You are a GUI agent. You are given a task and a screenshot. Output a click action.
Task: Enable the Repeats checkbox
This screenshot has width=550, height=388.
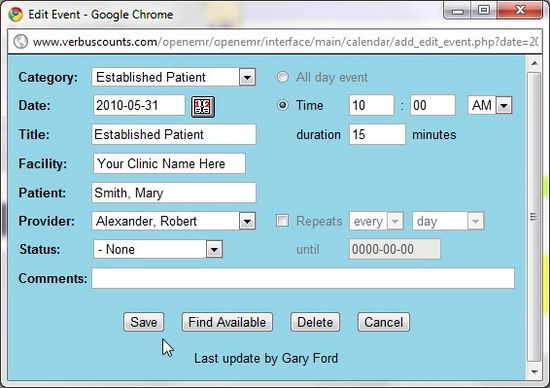[282, 221]
